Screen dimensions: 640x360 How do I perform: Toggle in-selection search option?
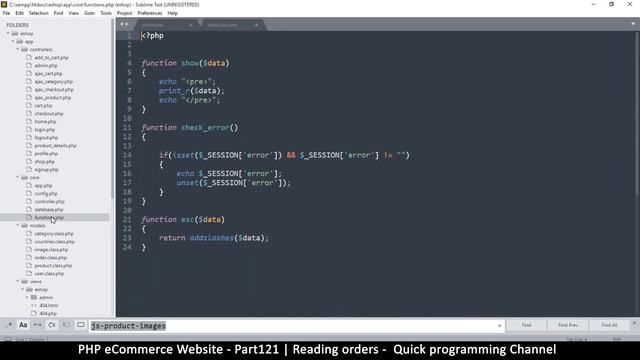pos(66,325)
